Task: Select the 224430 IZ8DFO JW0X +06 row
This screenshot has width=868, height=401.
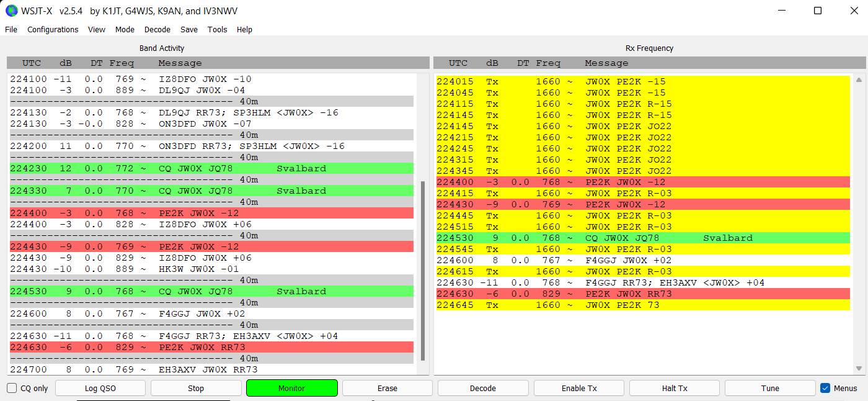Action: (211, 258)
